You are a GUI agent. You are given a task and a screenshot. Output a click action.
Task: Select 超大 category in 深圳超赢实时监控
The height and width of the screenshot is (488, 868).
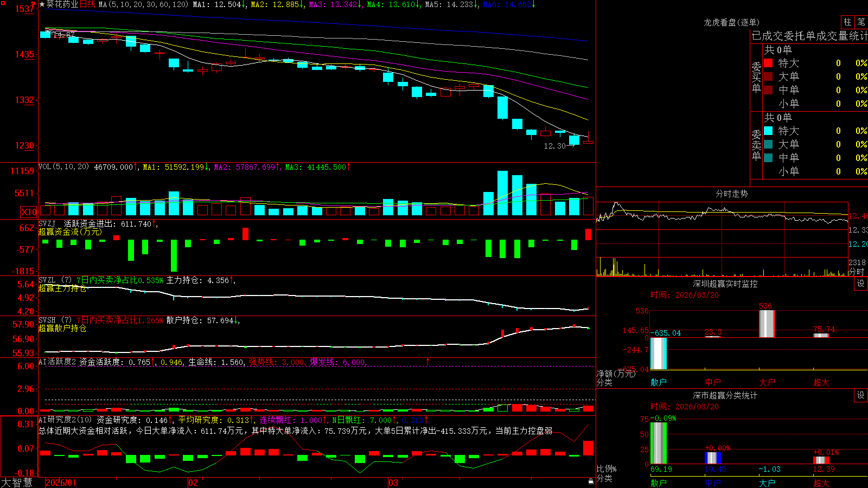click(821, 382)
